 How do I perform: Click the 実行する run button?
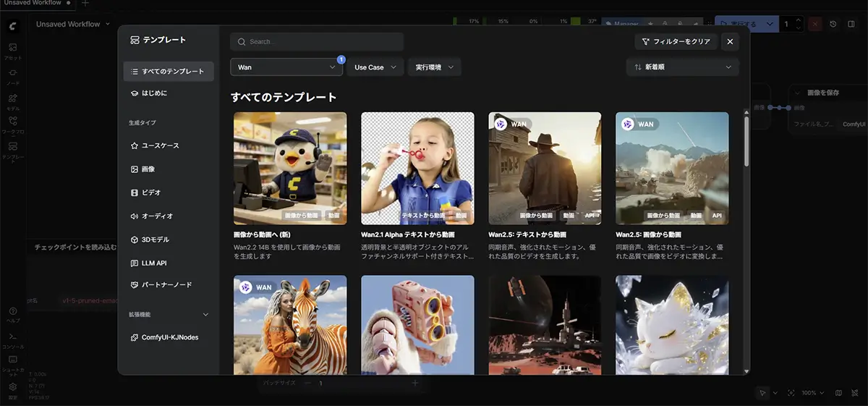(737, 24)
